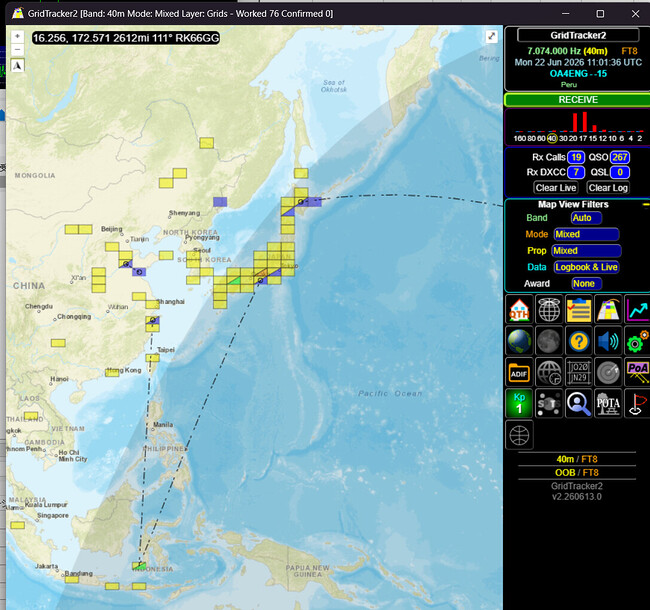Click the Mon 22 Jun 2026 UTC clock
650x610 pixels.
(578, 63)
